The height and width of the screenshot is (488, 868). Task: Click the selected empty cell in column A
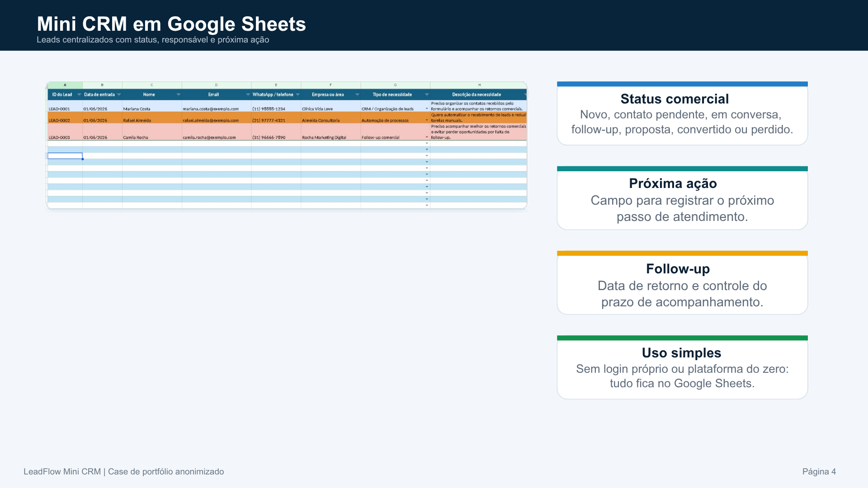65,156
